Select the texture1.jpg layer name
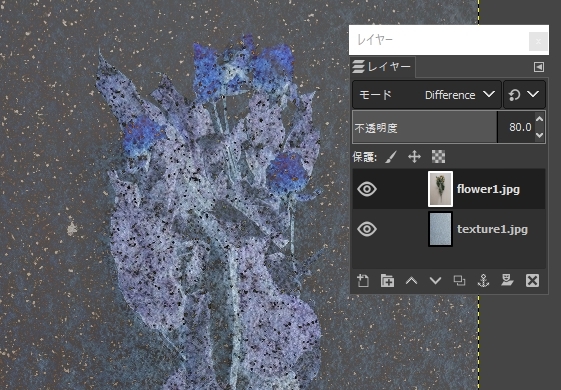The image size is (561, 390). pyautogui.click(x=492, y=229)
